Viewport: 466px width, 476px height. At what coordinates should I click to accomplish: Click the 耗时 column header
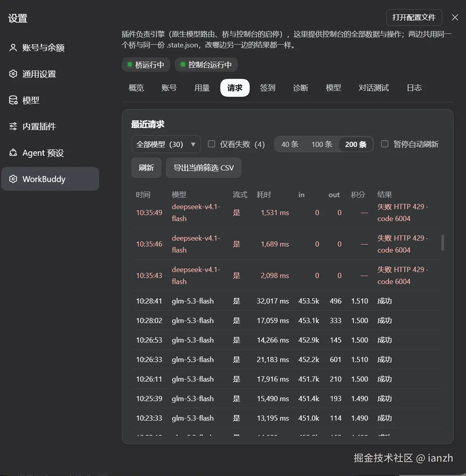click(x=264, y=195)
